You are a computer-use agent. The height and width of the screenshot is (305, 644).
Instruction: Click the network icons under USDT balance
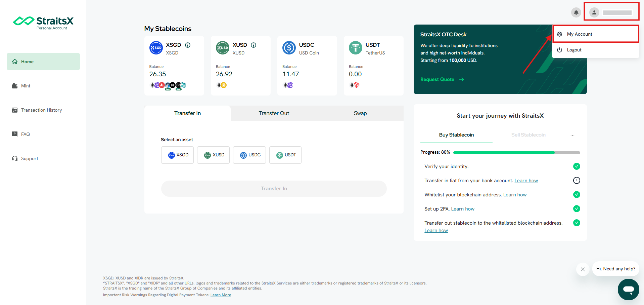355,85
